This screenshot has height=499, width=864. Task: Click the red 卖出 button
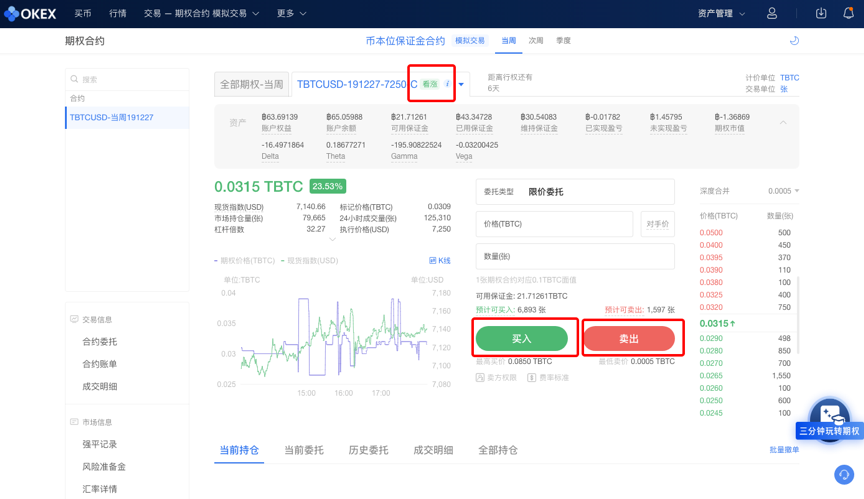click(629, 339)
